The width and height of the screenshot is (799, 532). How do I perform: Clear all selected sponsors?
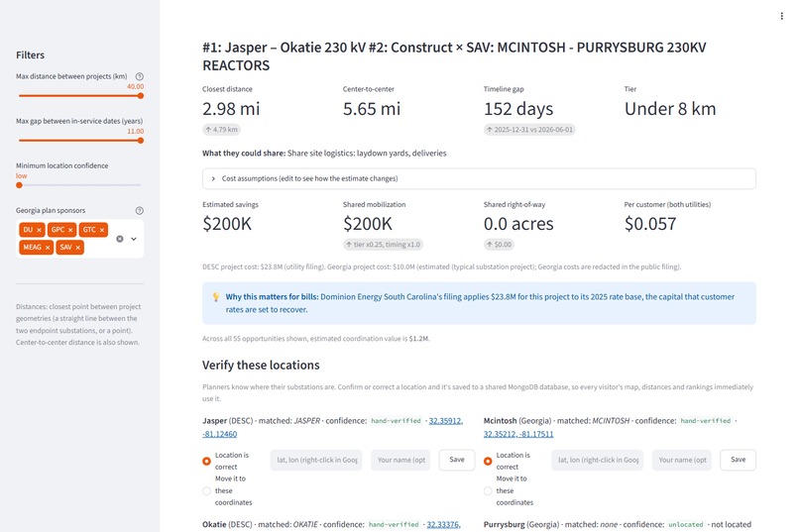(120, 239)
